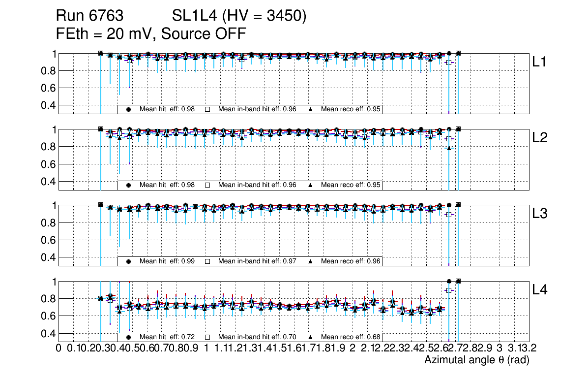Image resolution: width=588 pixels, height=380 pixels.
Task: Click the filled circle legend marker in L3 panel
Action: coord(129,261)
